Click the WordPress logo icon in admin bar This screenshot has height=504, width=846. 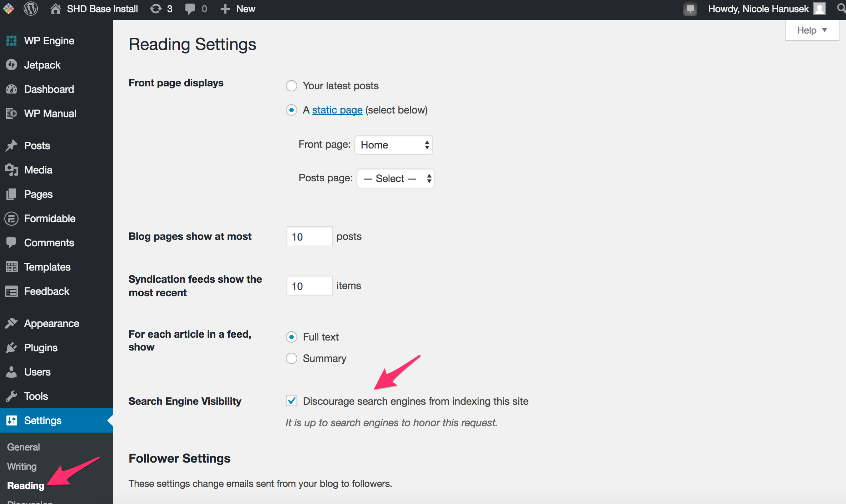point(31,9)
